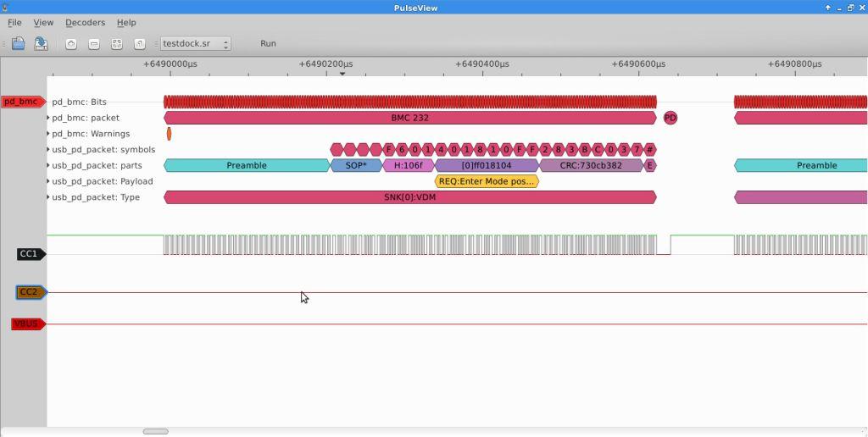Screen dimensions: 868x437
Task: Click the Open file icon
Action: [18, 44]
